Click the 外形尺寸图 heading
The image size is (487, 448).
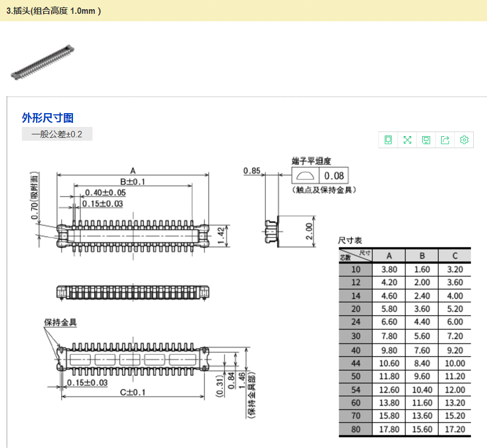[x=48, y=118]
